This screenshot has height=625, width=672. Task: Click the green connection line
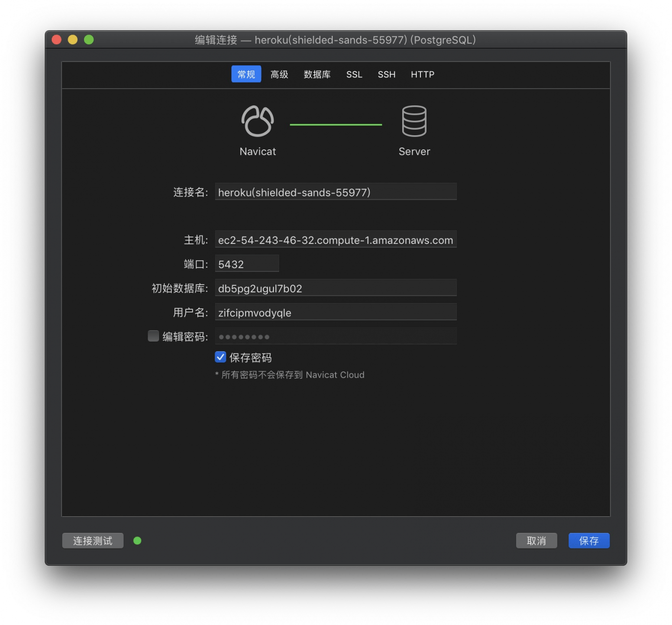click(336, 125)
